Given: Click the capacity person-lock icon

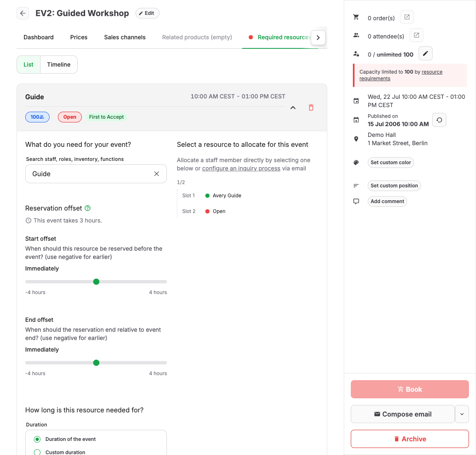Looking at the screenshot, I should (x=356, y=54).
